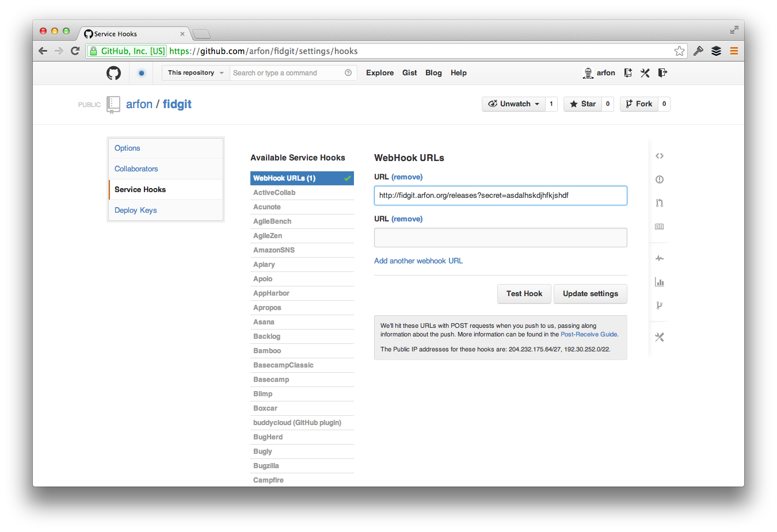Open Gist in top navigation
777x532 pixels.
click(x=410, y=73)
